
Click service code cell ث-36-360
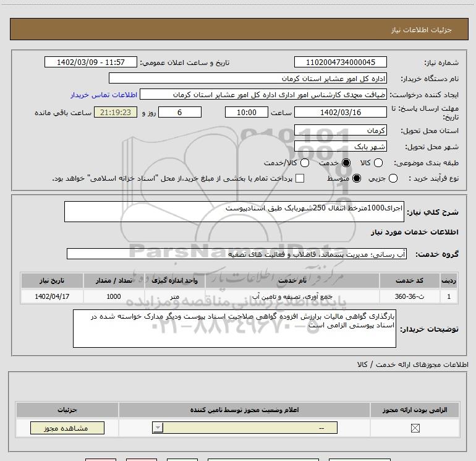pos(409,296)
